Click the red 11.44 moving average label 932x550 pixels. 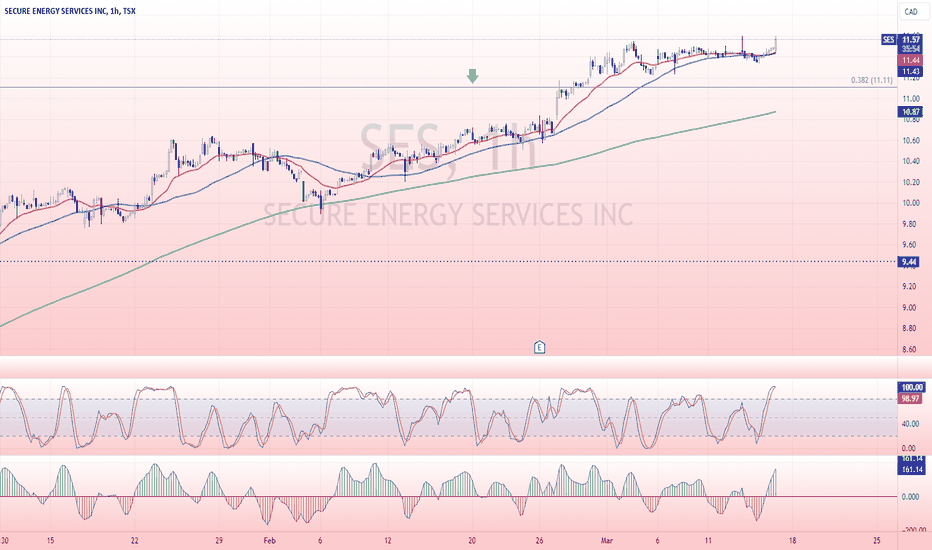coord(911,61)
